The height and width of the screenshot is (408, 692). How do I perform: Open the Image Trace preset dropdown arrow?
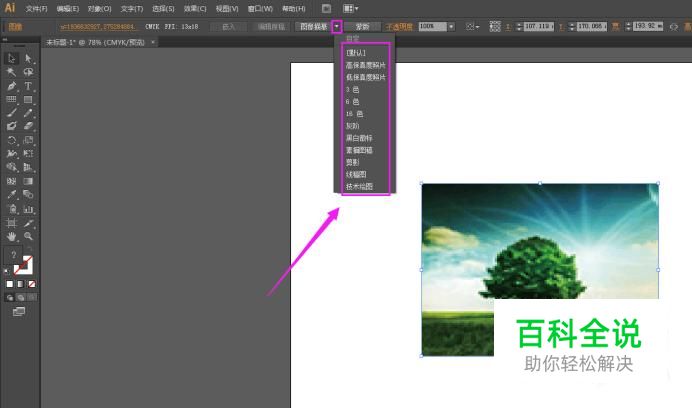[x=337, y=26]
